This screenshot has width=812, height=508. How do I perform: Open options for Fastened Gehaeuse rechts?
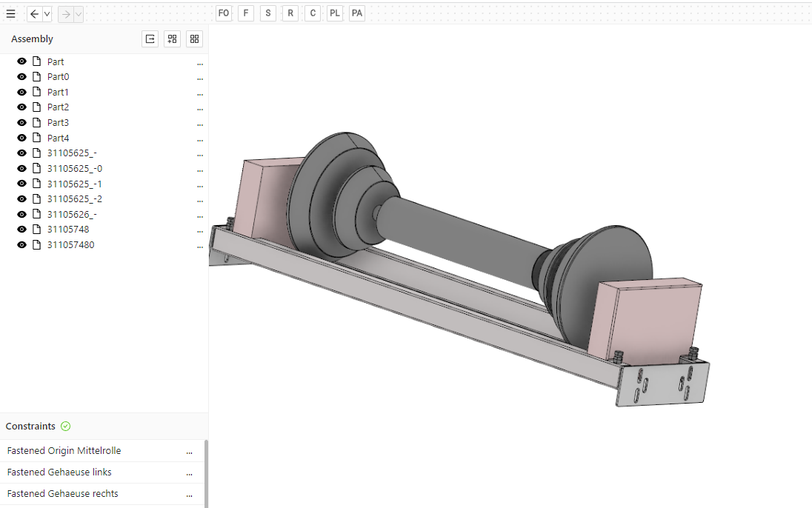point(190,495)
